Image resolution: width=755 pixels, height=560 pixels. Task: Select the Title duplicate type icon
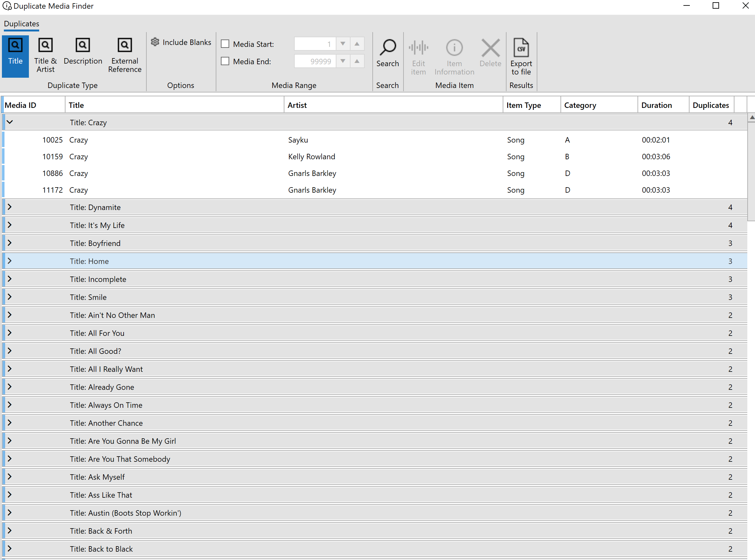[x=15, y=45]
